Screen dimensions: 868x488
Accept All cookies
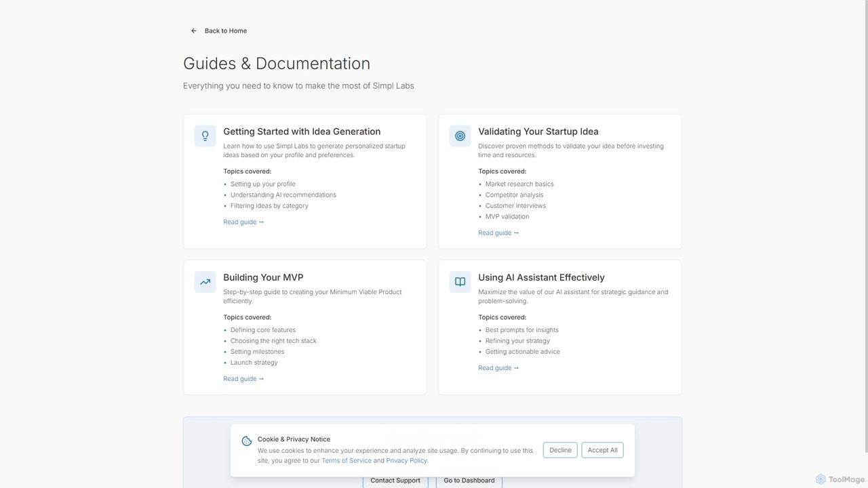pyautogui.click(x=602, y=450)
